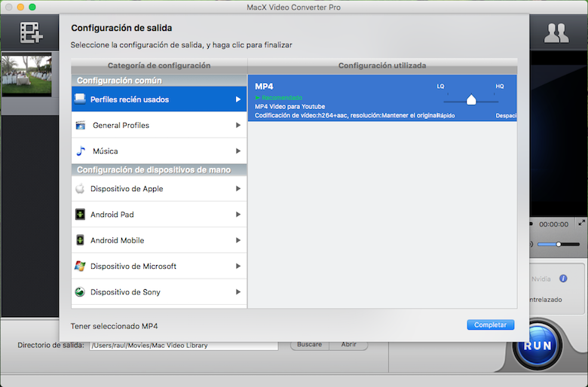The image size is (588, 387).
Task: Adjust the preview volume slider
Action: click(x=559, y=244)
